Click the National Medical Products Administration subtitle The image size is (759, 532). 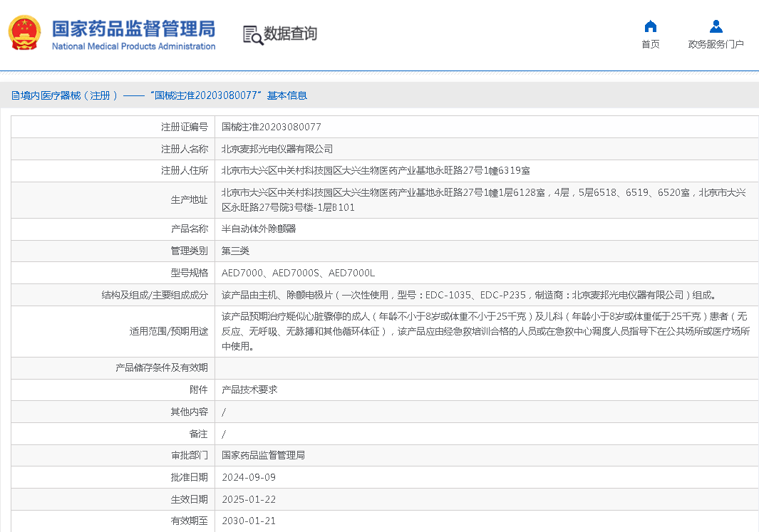(x=133, y=47)
